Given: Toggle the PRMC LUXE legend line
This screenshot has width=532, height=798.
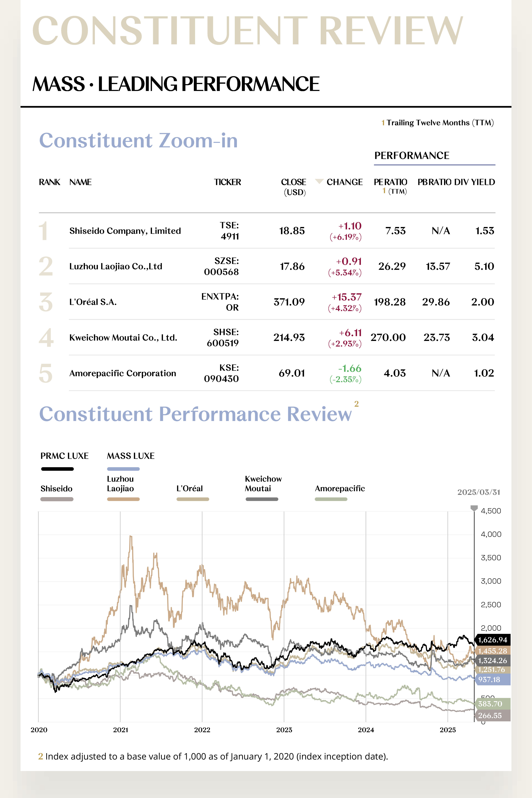Looking at the screenshot, I should pos(57,469).
